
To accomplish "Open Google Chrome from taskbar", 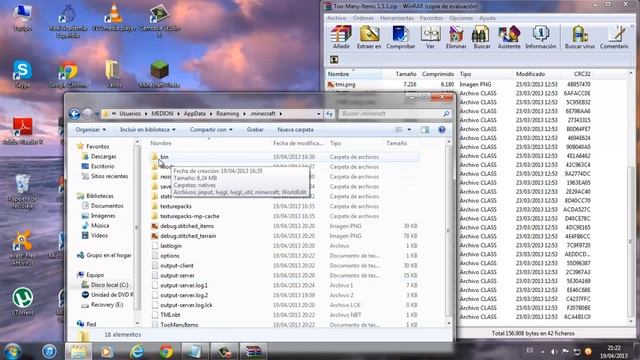I will click(166, 351).
